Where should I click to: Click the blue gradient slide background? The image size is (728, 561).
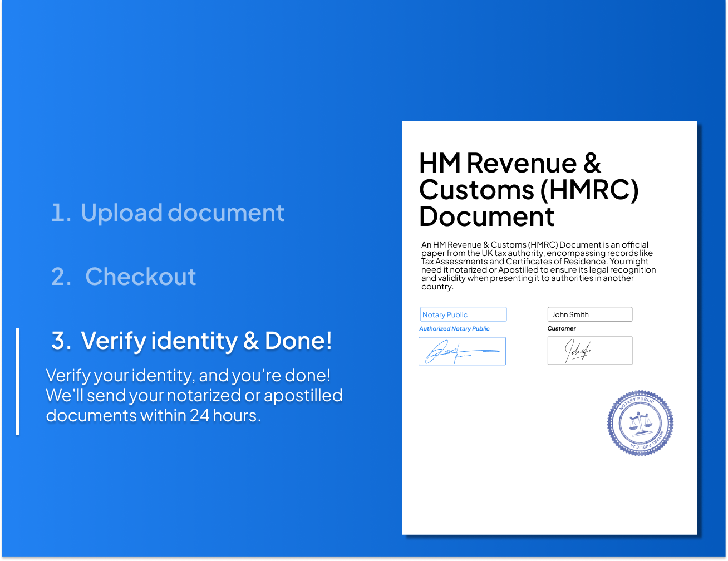click(x=195, y=83)
